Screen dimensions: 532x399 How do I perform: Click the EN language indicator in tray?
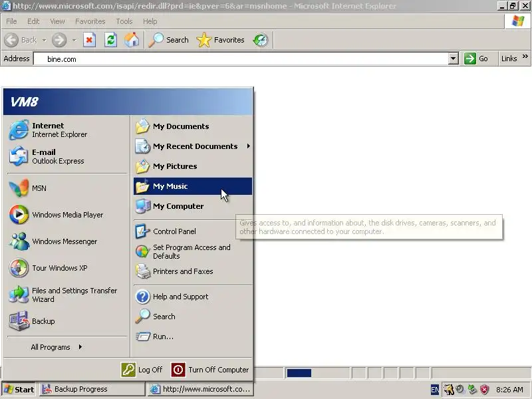coord(435,390)
